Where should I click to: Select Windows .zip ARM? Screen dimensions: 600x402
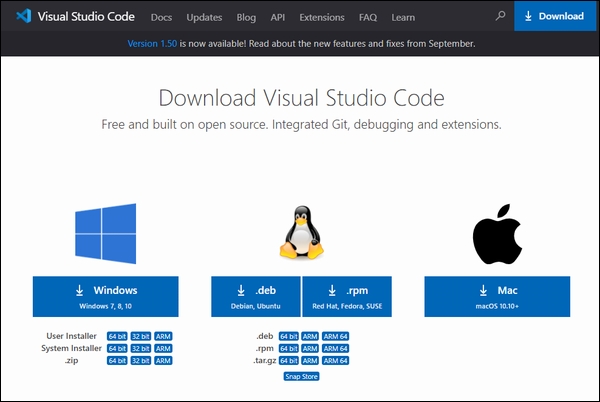pyautogui.click(x=163, y=361)
